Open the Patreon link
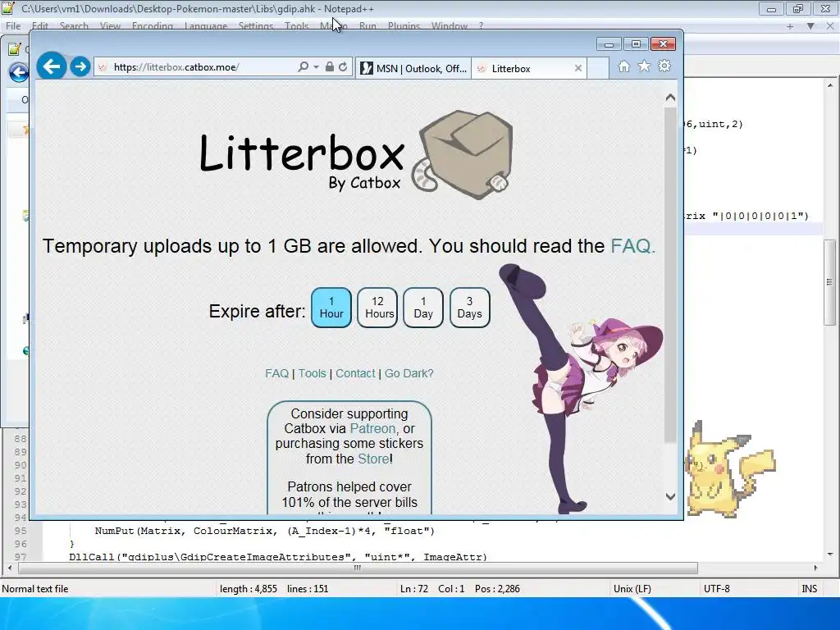The height and width of the screenshot is (630, 840). click(x=373, y=428)
